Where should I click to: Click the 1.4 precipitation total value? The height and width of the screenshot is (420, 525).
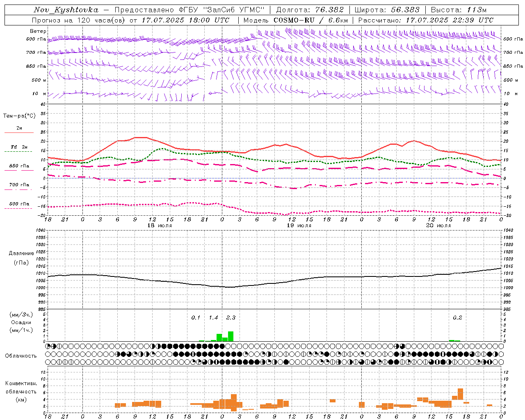[x=213, y=318]
